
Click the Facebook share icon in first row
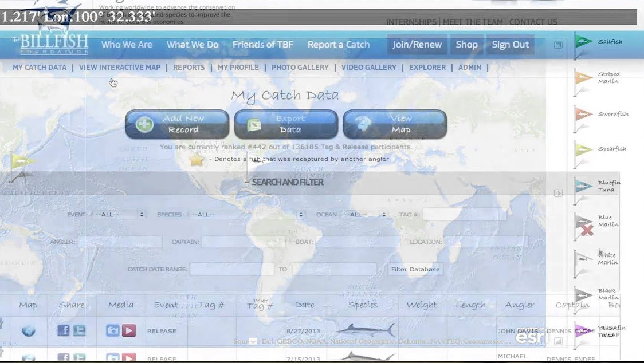pyautogui.click(x=64, y=330)
